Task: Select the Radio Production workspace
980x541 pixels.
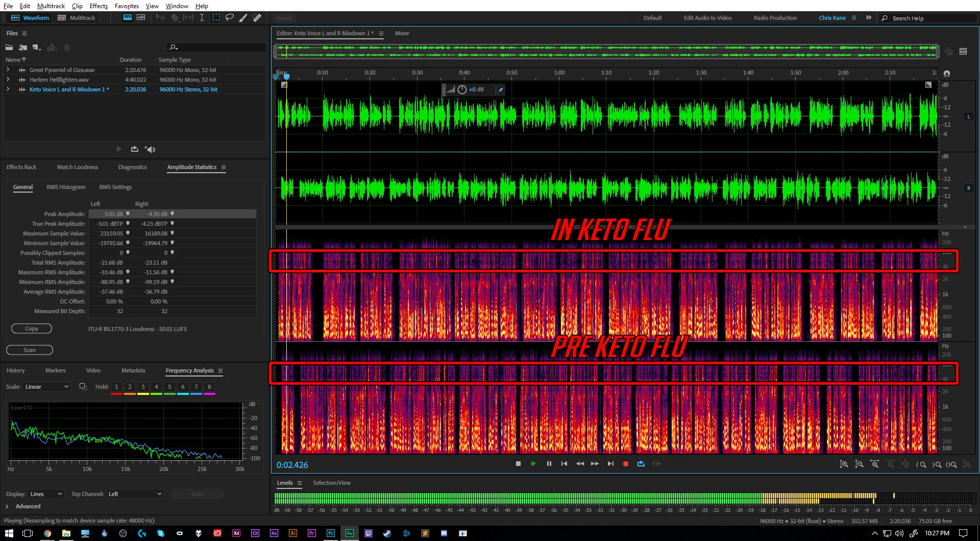Action: point(775,18)
